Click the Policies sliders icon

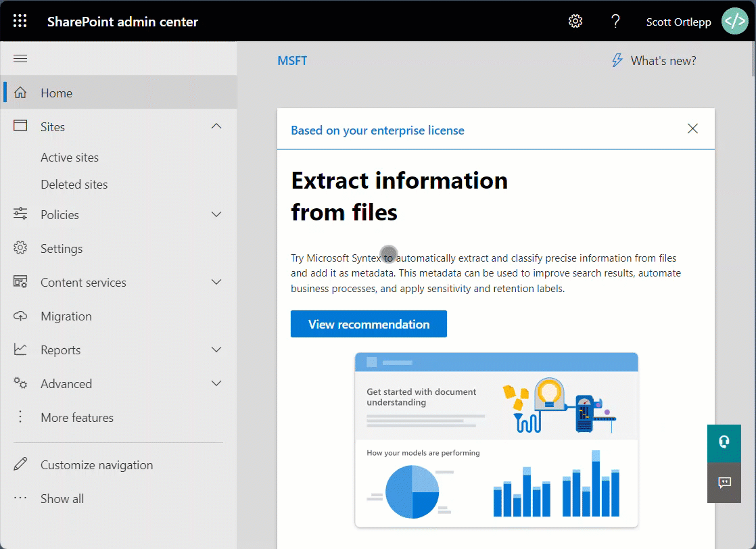point(20,214)
